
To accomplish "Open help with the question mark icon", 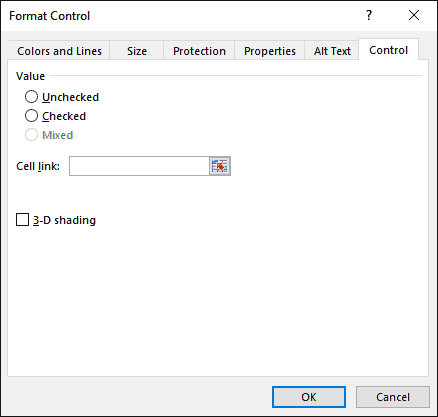I will pyautogui.click(x=369, y=15).
